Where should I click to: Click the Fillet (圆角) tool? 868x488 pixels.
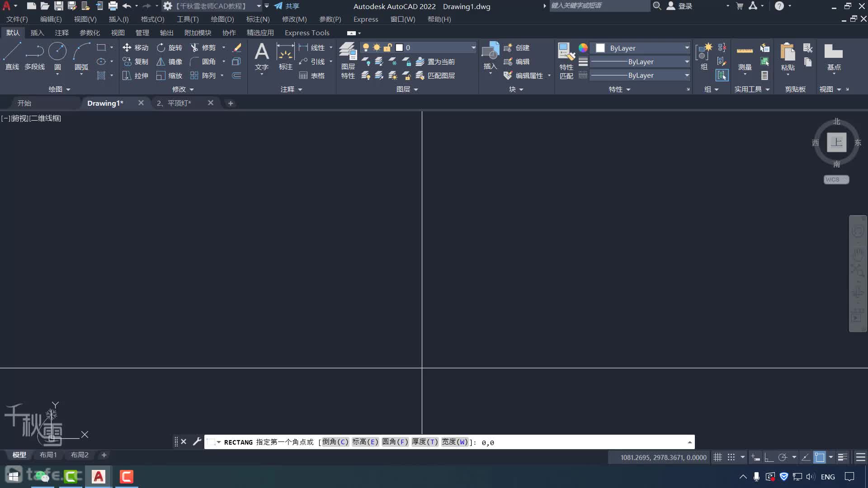203,61
